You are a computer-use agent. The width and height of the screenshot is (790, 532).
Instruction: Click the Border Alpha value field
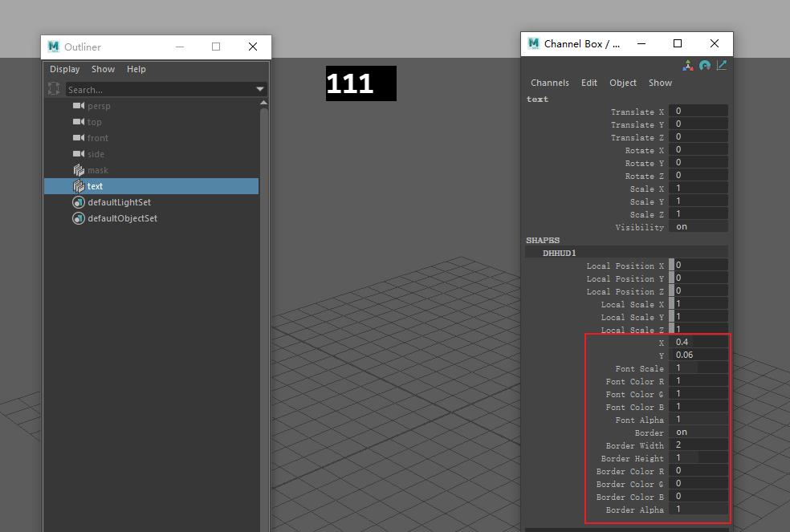(698, 510)
